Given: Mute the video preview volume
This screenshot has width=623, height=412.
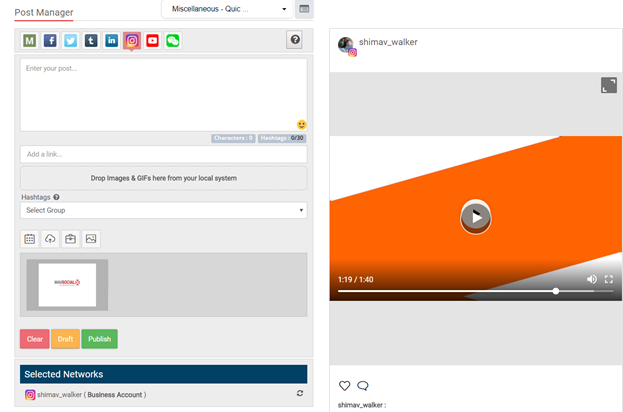Looking at the screenshot, I should click(591, 279).
